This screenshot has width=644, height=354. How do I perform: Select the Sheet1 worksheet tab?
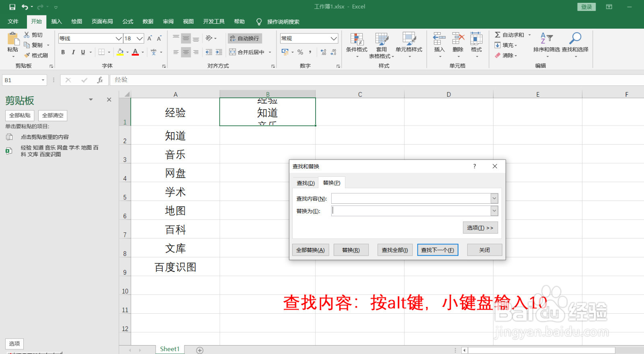pos(169,349)
